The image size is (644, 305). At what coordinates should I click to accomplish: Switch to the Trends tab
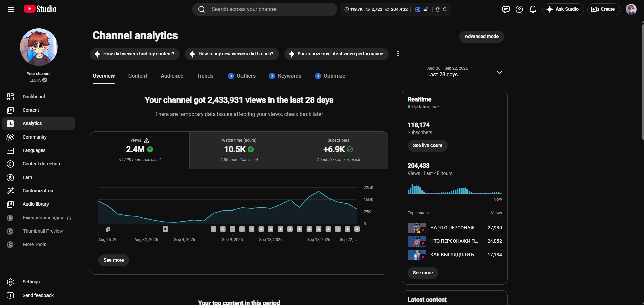[205, 76]
